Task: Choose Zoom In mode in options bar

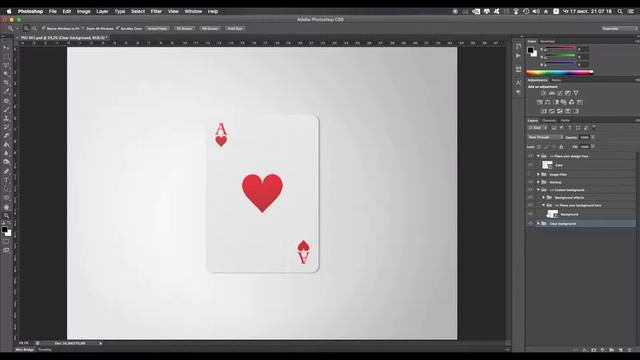Action: tap(26, 29)
